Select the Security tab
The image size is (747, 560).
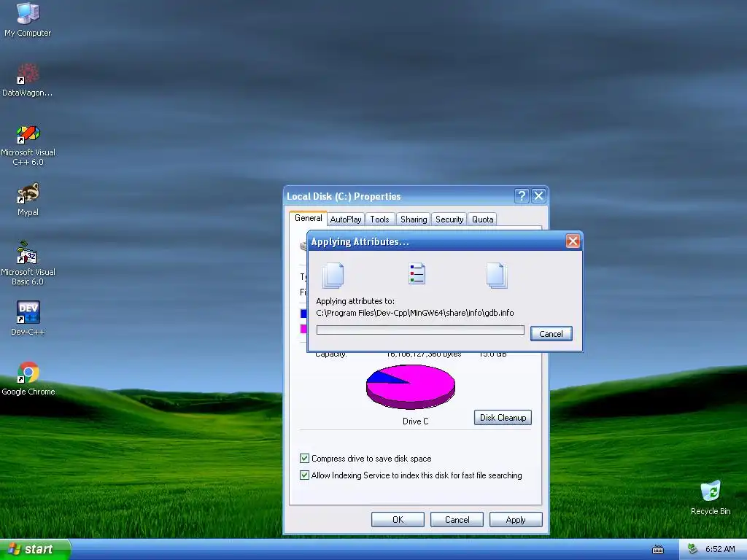pyautogui.click(x=449, y=219)
